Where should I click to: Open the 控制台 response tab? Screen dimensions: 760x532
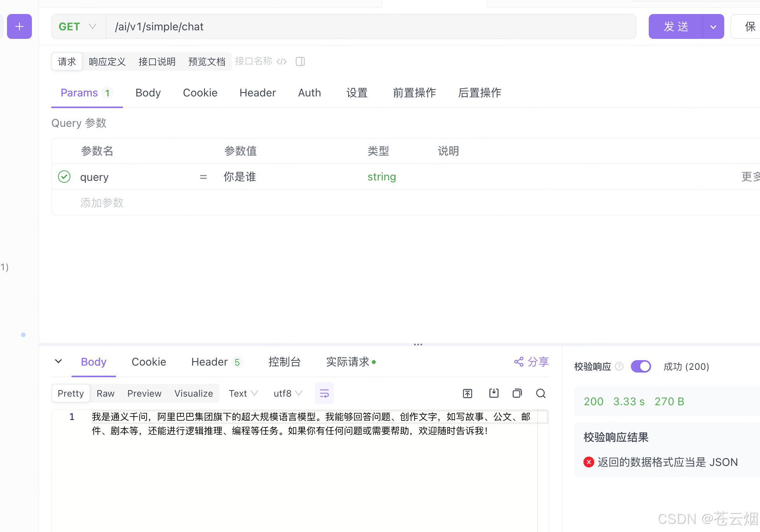pos(284,362)
